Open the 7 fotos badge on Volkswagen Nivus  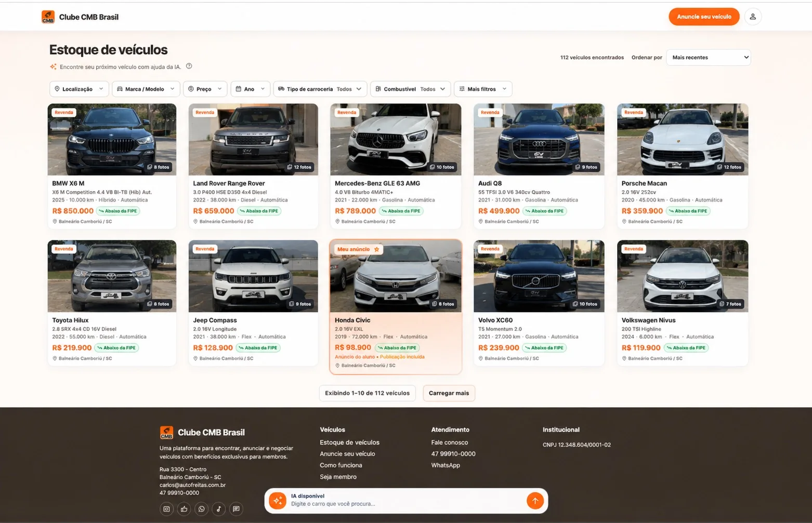click(730, 304)
